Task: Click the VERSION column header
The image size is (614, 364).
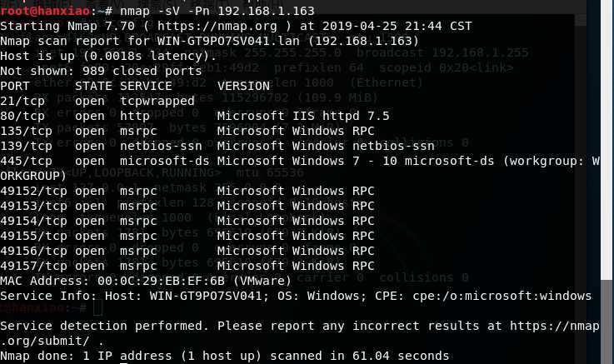Action: 243,86
